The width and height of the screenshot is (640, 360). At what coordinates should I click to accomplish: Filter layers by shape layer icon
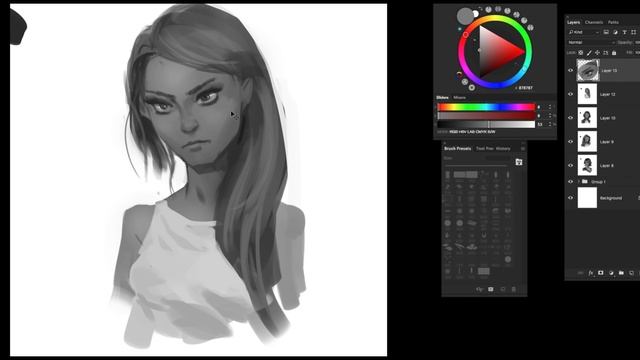click(633, 32)
